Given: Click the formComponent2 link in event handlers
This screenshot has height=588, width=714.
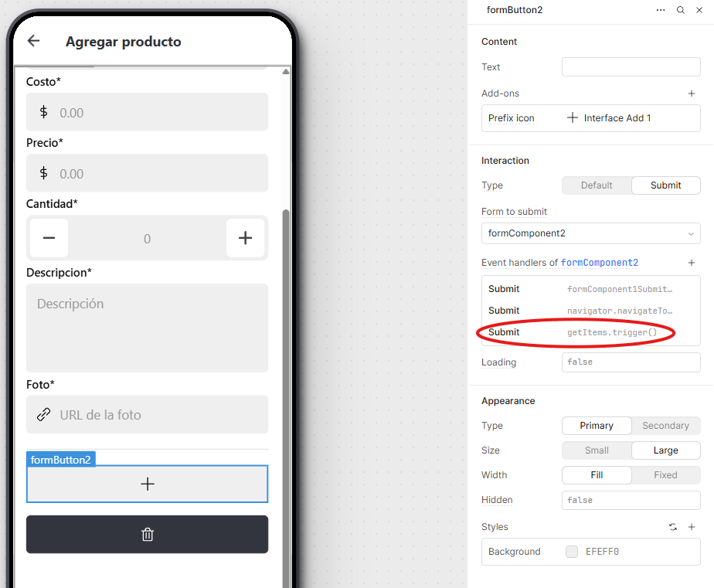Looking at the screenshot, I should coord(600,263).
